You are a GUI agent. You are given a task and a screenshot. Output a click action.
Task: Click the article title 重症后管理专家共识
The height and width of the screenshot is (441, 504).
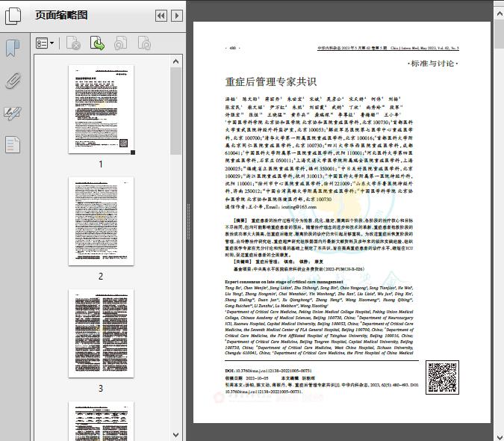(270, 81)
